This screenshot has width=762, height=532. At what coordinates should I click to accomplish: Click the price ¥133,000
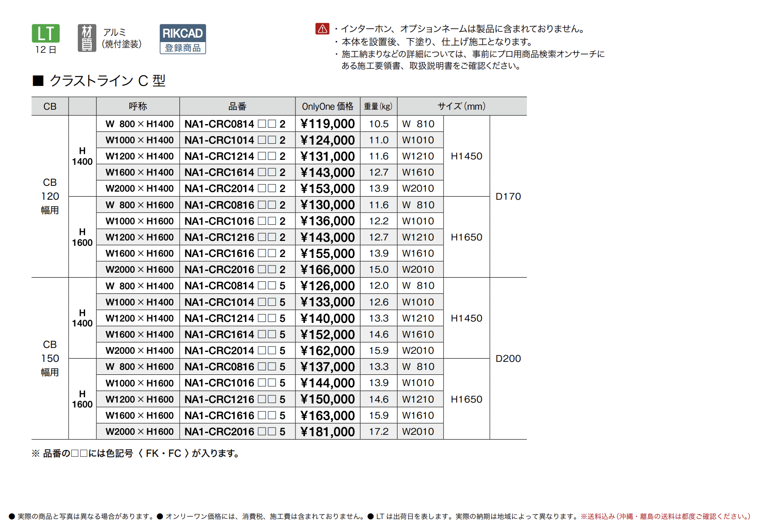click(x=328, y=302)
